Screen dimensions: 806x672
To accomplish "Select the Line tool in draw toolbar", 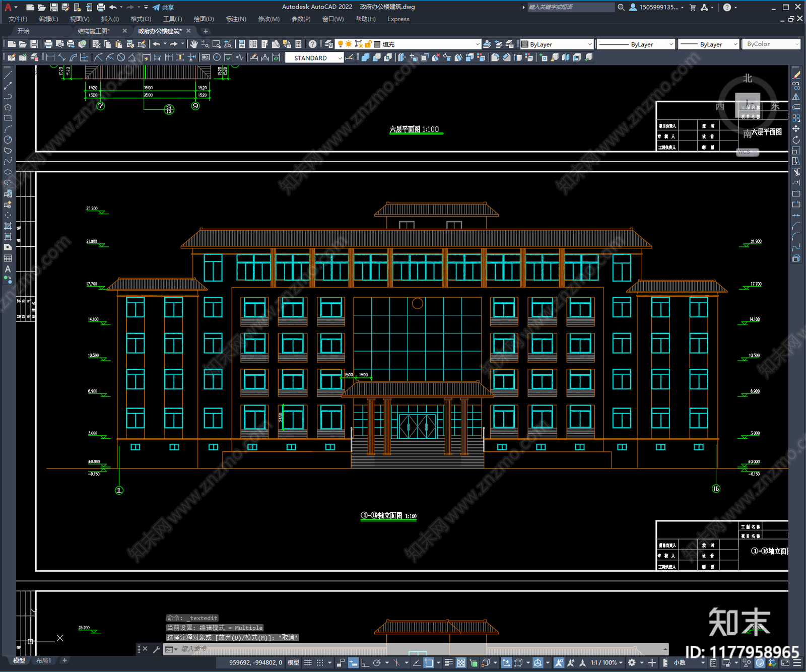I will [8, 75].
